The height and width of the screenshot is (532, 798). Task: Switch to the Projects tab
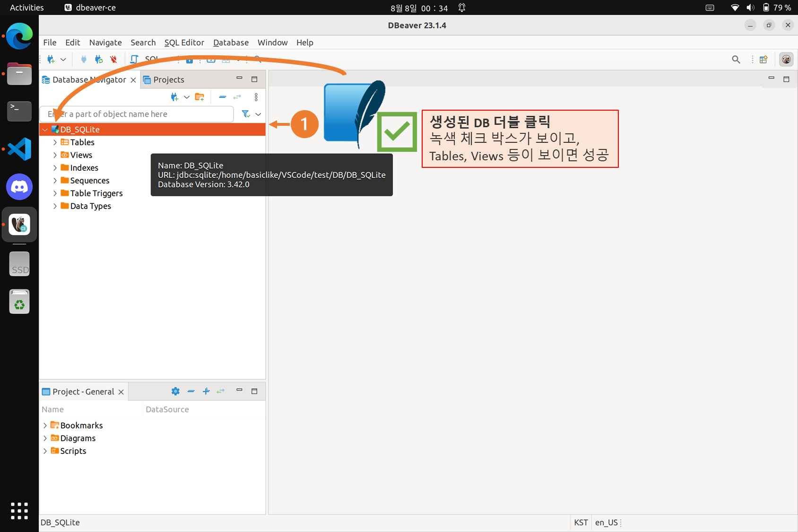164,80
